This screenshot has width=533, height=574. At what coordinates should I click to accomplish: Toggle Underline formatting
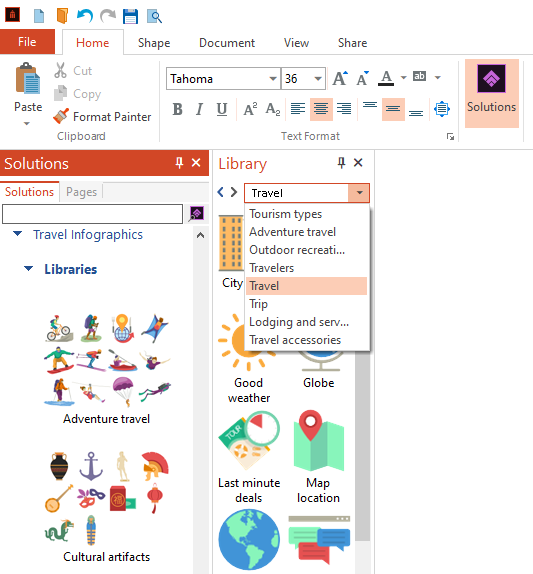pos(222,109)
